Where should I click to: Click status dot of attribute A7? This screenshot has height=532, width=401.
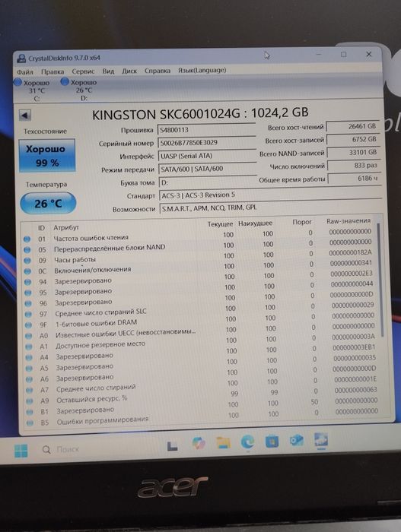click(x=30, y=390)
